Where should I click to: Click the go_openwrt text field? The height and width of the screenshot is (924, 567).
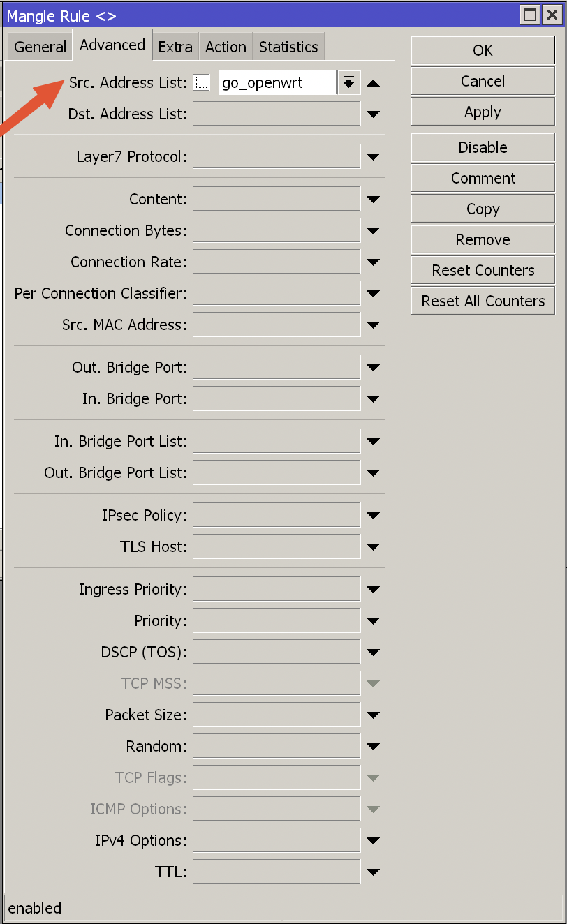(277, 83)
